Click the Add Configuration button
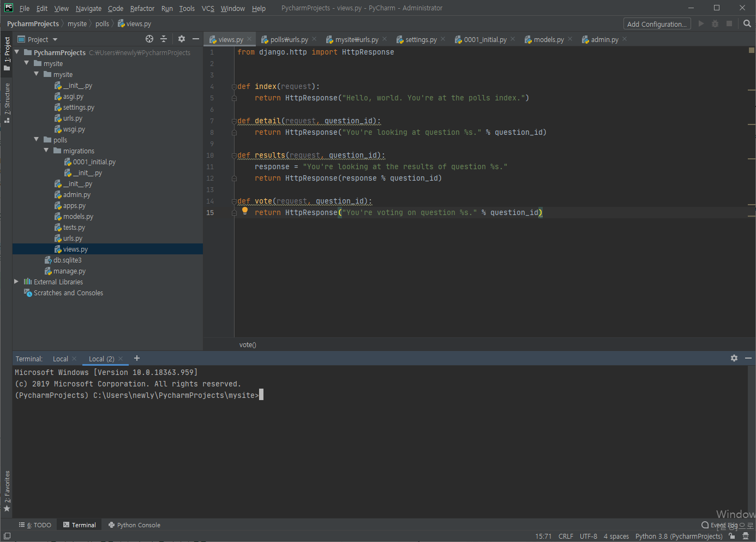The width and height of the screenshot is (756, 542). pyautogui.click(x=657, y=23)
